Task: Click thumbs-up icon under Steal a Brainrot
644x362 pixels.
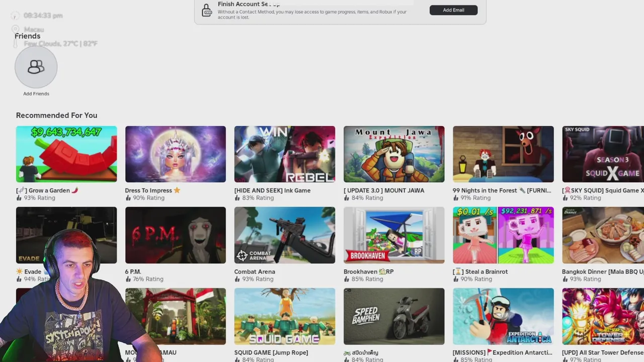Action: click(456, 279)
